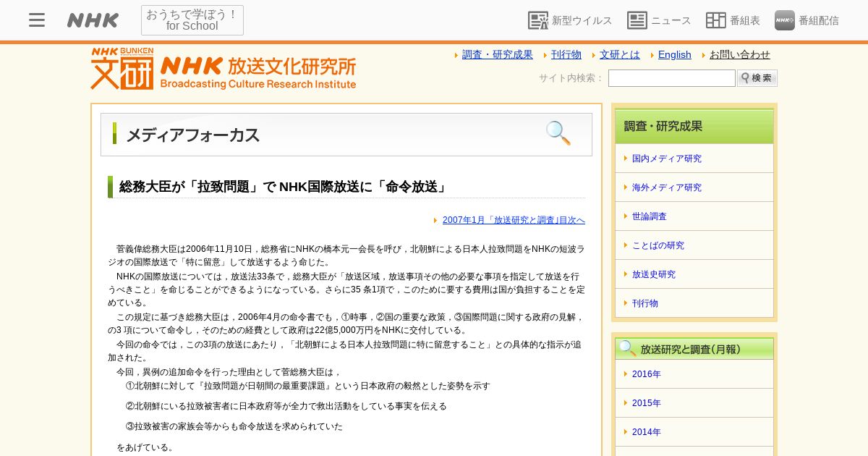Open 新型ウイルス text link
This screenshot has width=868, height=456.
pyautogui.click(x=582, y=20)
